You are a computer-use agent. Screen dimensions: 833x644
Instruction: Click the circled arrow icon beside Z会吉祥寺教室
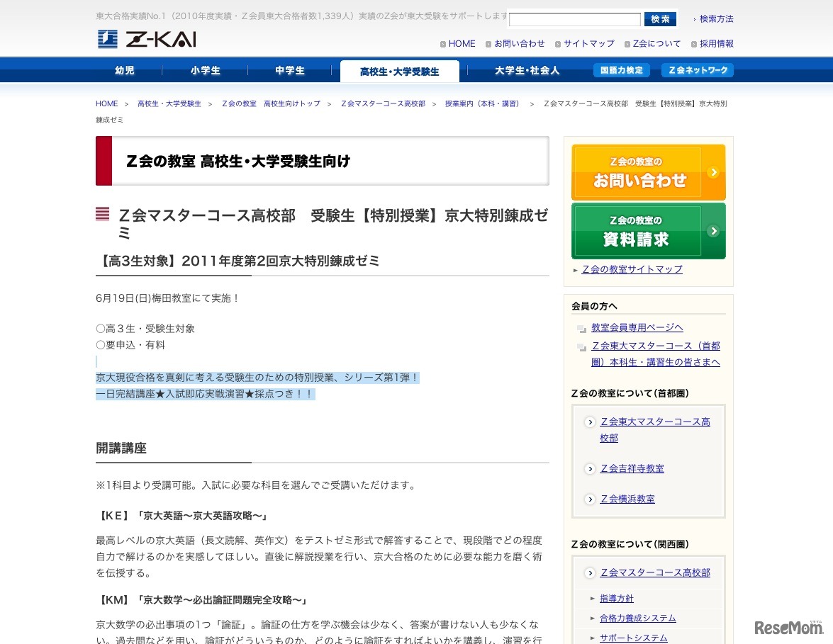(590, 468)
